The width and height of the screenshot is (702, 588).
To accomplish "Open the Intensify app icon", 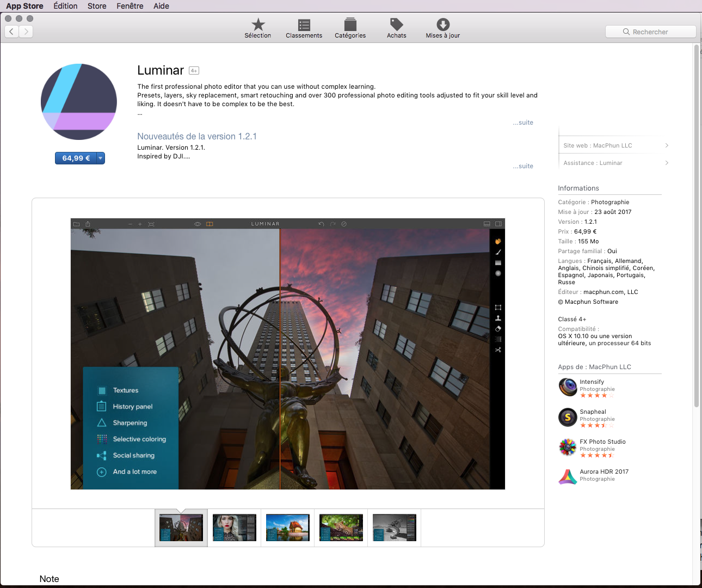I will [568, 387].
